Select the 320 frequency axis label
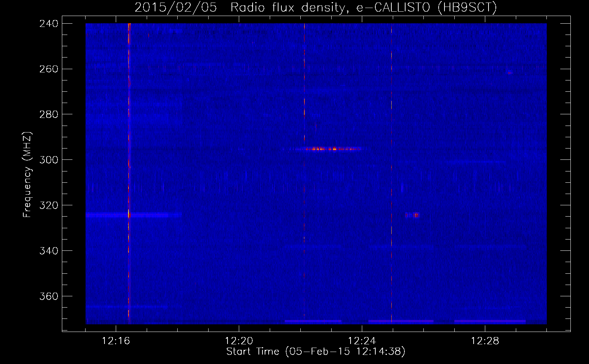Screen dimensions: 589x364 (x=48, y=205)
